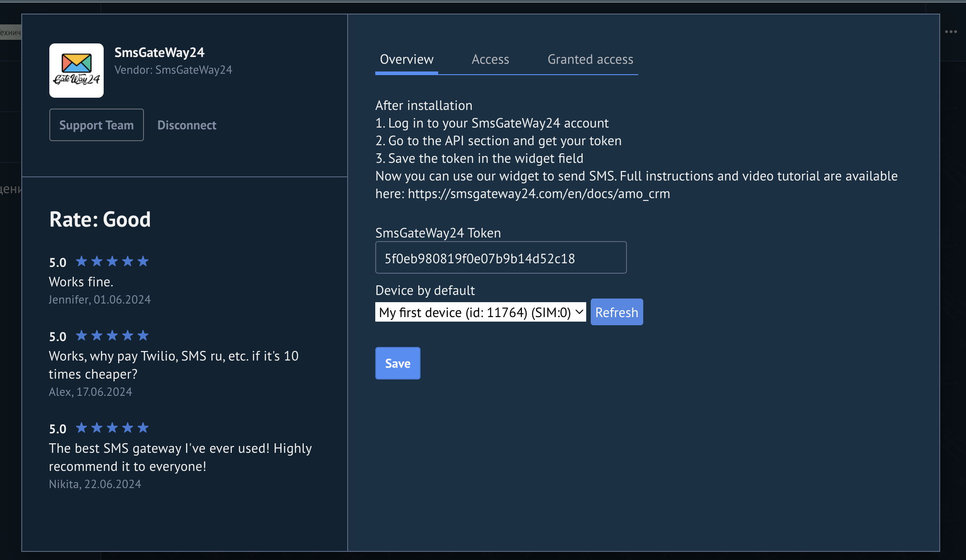Click the star rating on Alex's review
The image size is (966, 560).
[112, 336]
